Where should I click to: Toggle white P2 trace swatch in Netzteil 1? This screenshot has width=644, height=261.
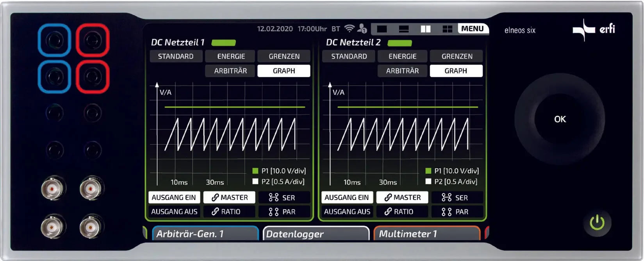coord(255,181)
